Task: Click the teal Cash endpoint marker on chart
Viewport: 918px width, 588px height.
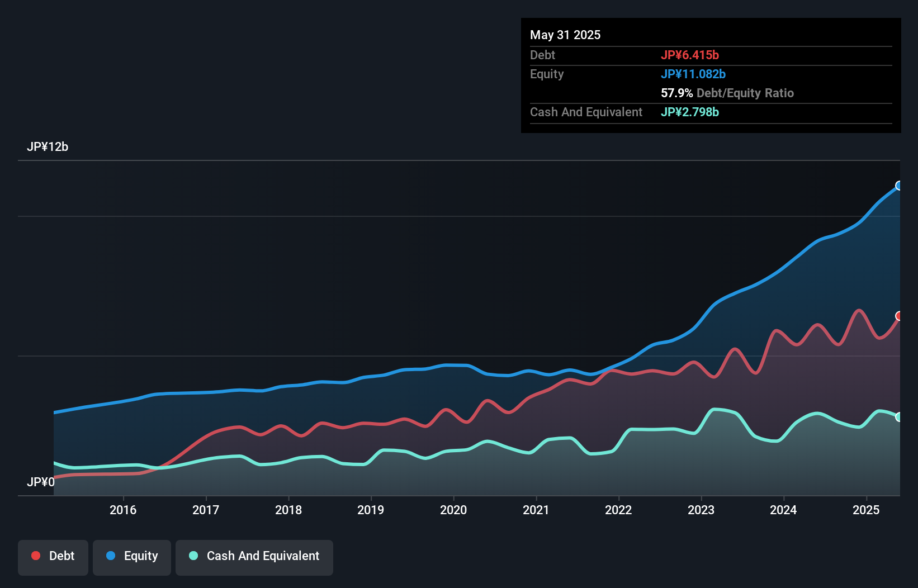Action: 899,417
